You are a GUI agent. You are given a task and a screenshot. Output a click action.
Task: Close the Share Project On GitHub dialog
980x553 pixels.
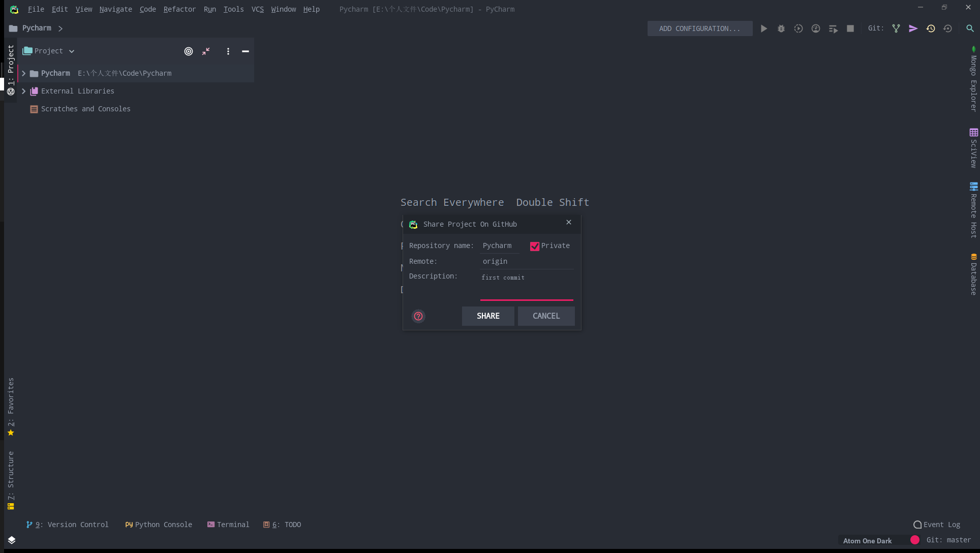[x=569, y=222]
